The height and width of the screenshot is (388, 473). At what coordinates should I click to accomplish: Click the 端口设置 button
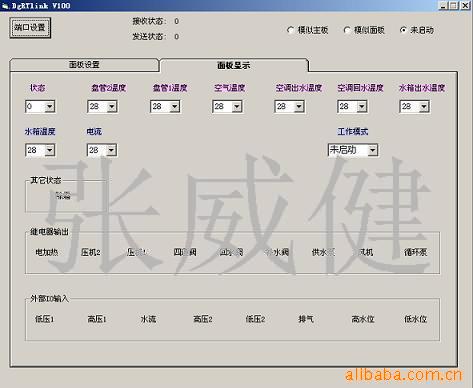point(30,28)
